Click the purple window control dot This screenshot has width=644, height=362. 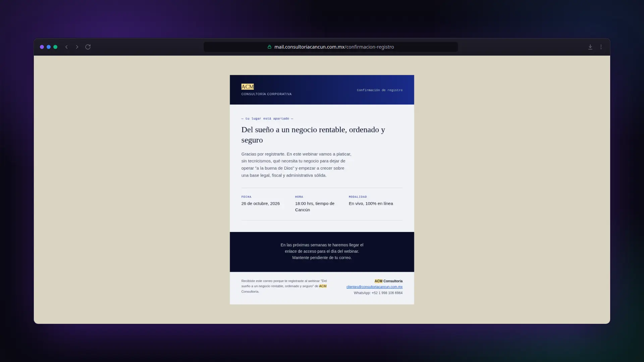tap(42, 47)
